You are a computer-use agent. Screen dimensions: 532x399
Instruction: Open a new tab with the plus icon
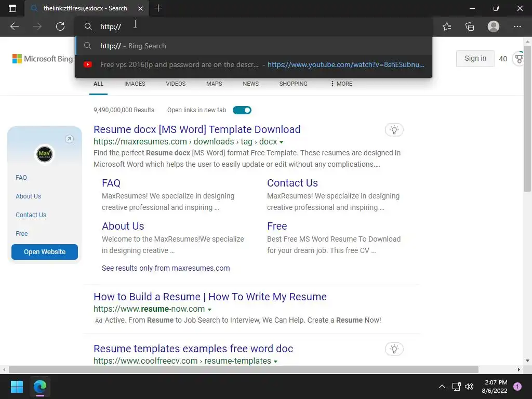pos(158,8)
